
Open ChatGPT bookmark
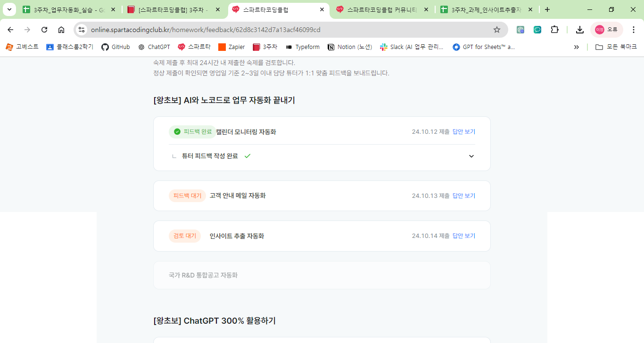click(154, 47)
